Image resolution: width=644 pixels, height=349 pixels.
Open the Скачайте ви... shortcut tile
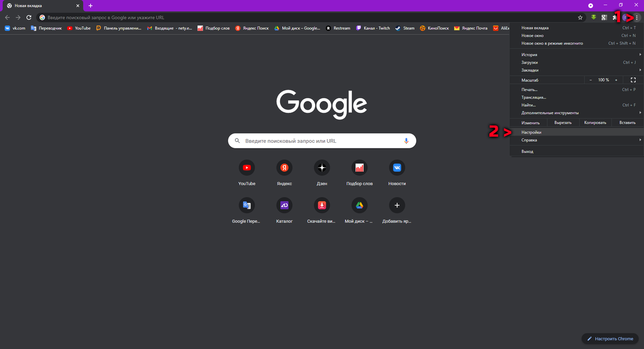(322, 210)
